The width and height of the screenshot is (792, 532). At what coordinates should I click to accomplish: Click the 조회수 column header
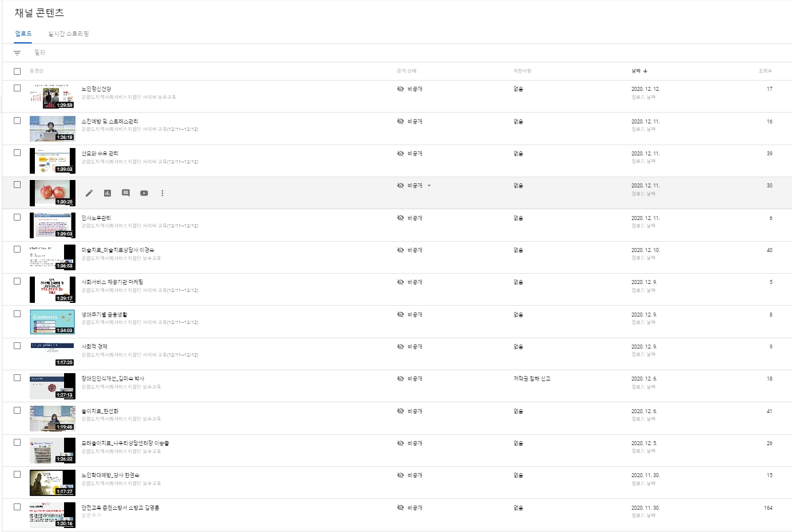765,71
